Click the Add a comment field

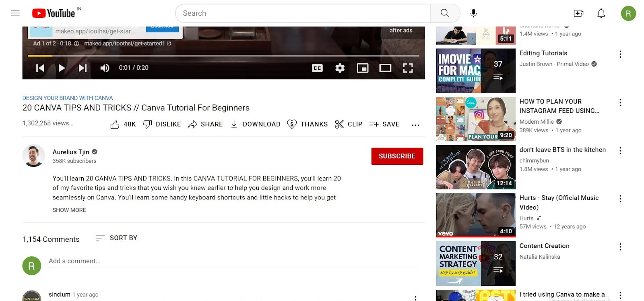233,261
